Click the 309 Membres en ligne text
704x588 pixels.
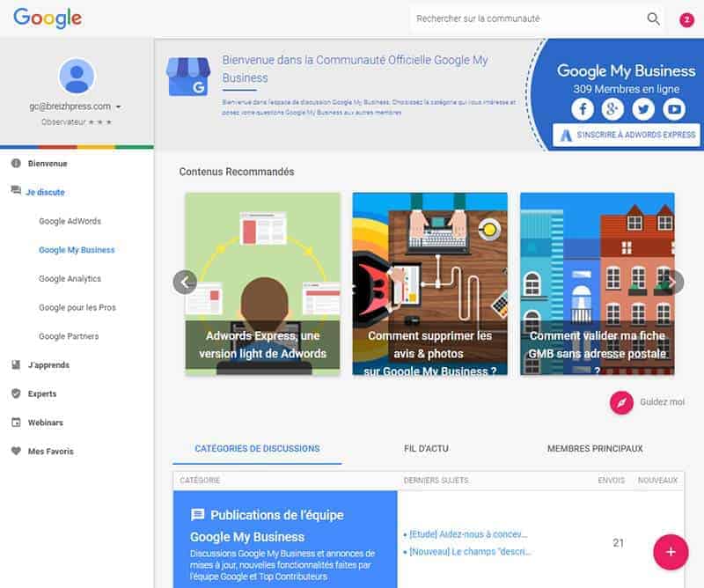(627, 89)
